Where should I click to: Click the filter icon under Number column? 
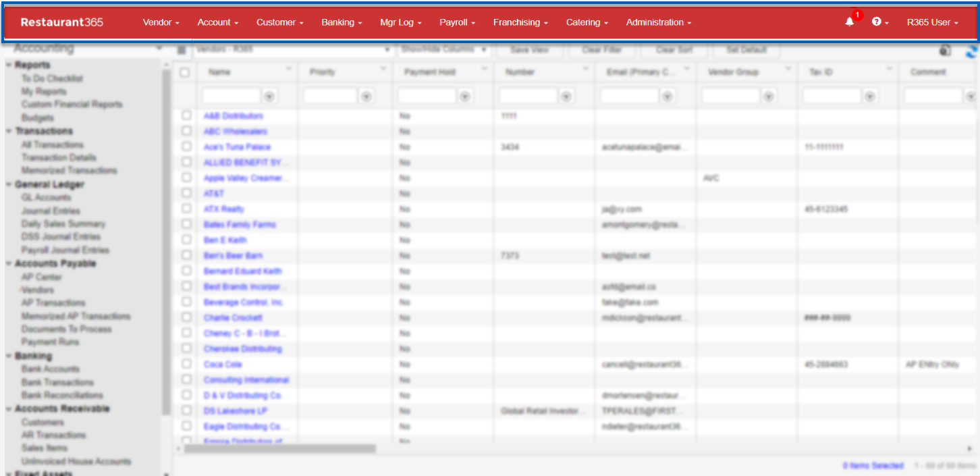pos(566,97)
